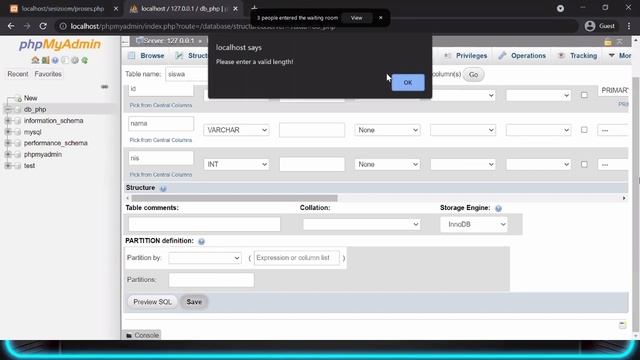Click the Storage Engine help icon
This screenshot has width=640, height=360.
(x=498, y=208)
